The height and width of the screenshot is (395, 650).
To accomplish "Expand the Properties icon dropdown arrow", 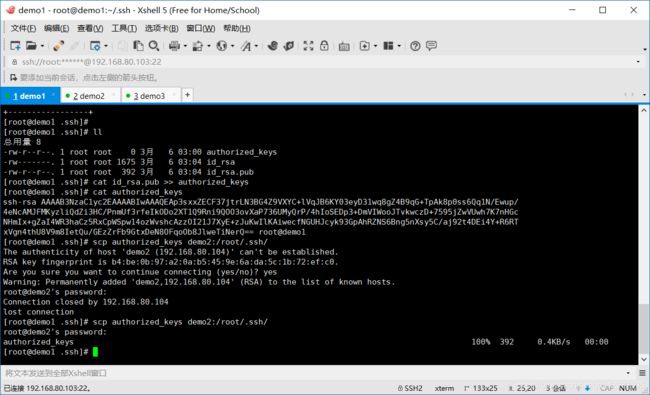I will pyautogui.click(x=106, y=46).
